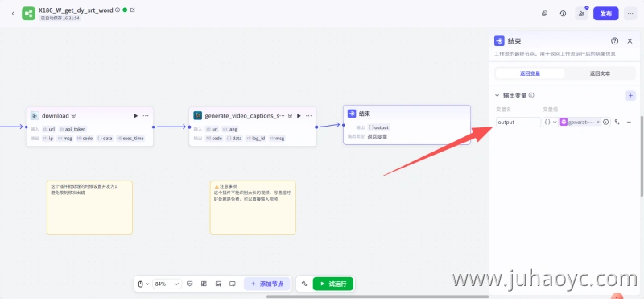Close the 结束 side panel
The image size is (644, 299).
630,41
